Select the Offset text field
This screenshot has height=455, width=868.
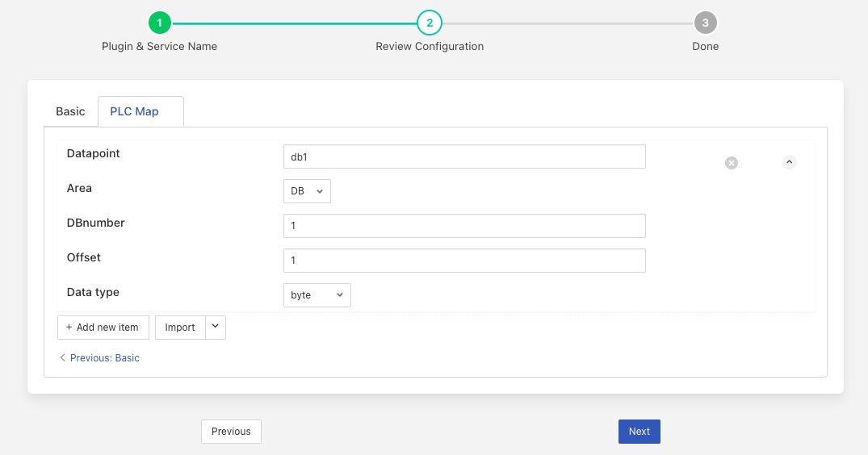(x=464, y=261)
